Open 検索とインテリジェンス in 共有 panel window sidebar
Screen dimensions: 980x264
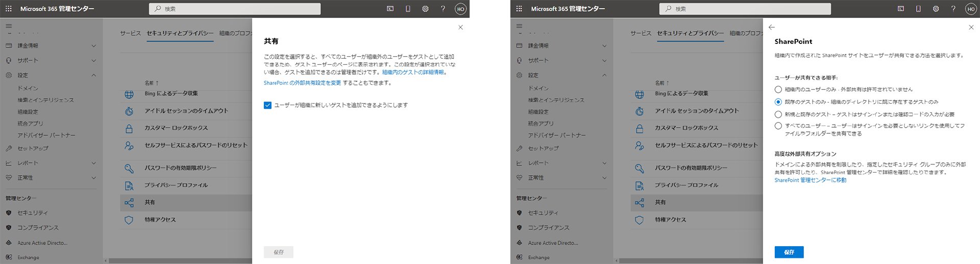(46, 100)
